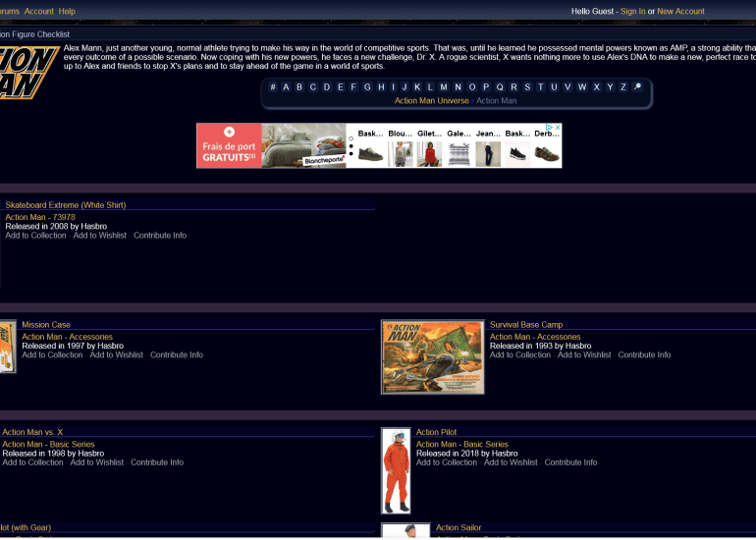Filter checklist by letter J

(405, 87)
